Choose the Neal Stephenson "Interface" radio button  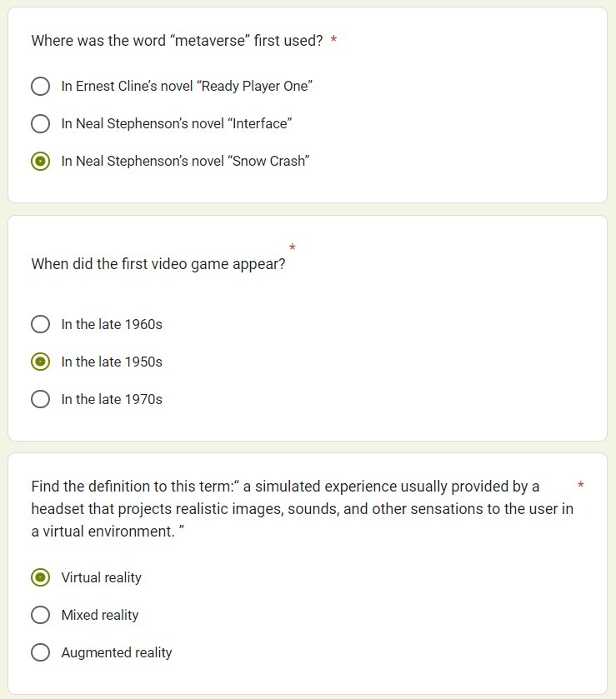[40, 124]
